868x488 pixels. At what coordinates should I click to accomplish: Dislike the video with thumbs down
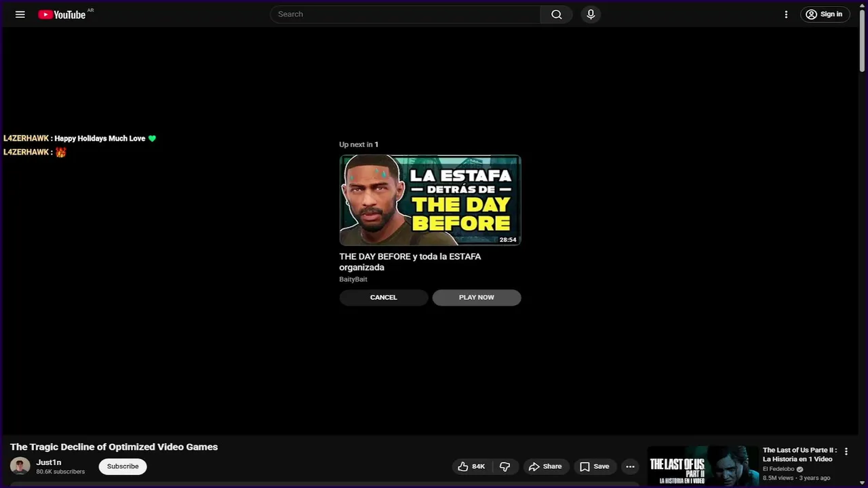[x=505, y=466]
